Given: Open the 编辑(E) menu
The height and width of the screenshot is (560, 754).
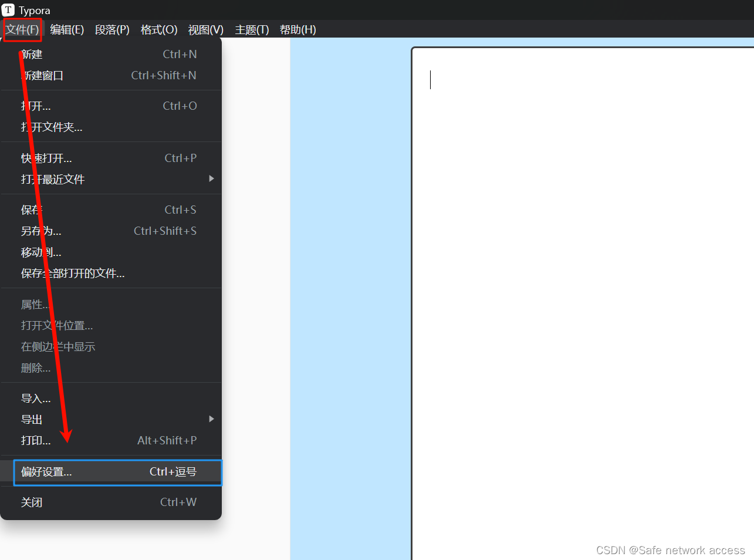Looking at the screenshot, I should point(67,30).
